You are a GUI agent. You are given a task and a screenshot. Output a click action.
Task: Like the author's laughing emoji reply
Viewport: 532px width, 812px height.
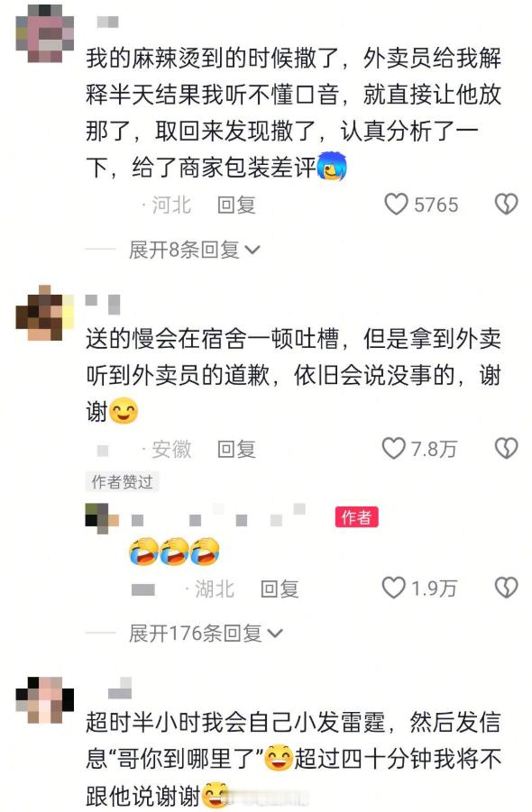[x=394, y=588]
